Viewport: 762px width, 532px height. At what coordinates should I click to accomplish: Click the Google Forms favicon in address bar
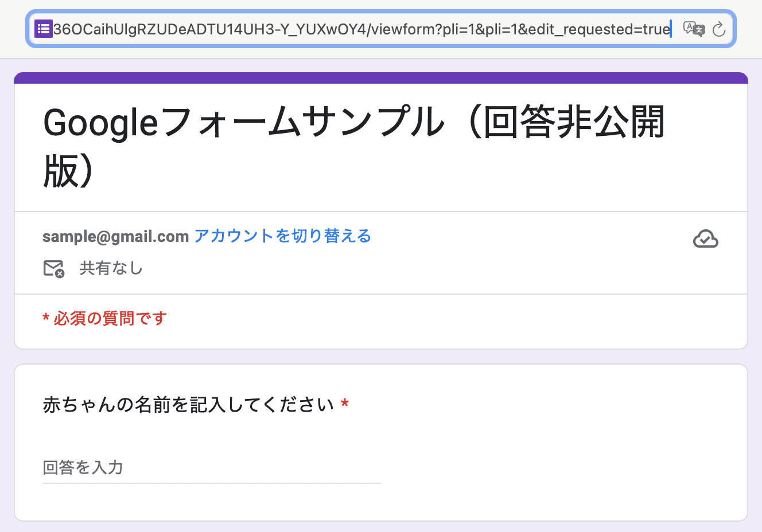tap(44, 29)
